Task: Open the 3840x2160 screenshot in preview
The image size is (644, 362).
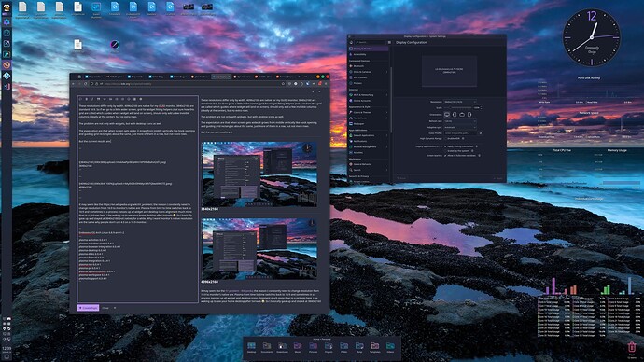Action: tap(259, 174)
